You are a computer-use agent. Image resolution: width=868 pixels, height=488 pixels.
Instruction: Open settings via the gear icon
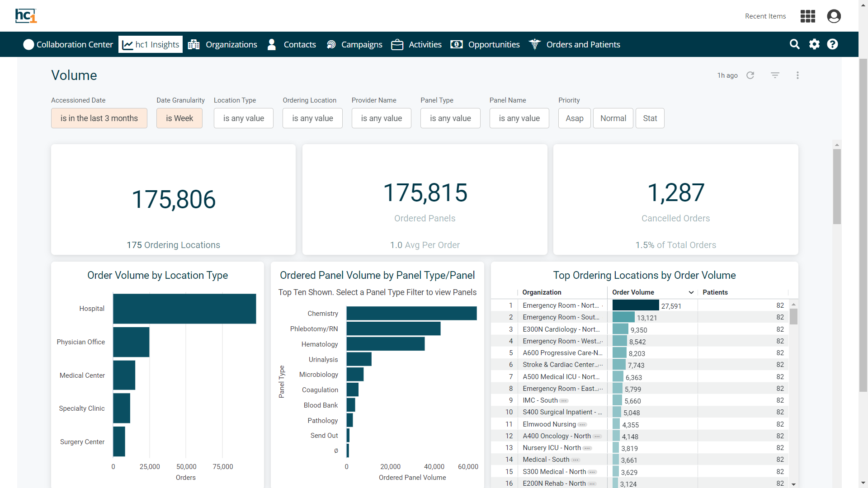tap(814, 44)
